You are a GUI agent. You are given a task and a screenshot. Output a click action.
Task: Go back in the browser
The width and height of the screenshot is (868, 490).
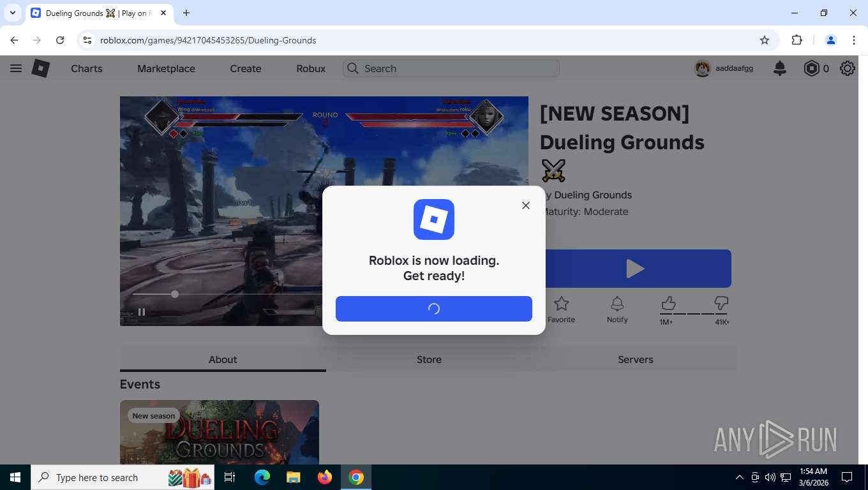[x=14, y=40]
